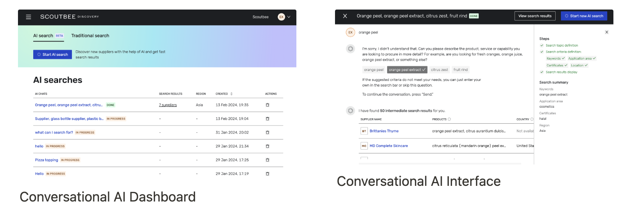Image resolution: width=644 pixels, height=216 pixels.
Task: Delete the glass bottle supplier chat
Action: click(267, 119)
